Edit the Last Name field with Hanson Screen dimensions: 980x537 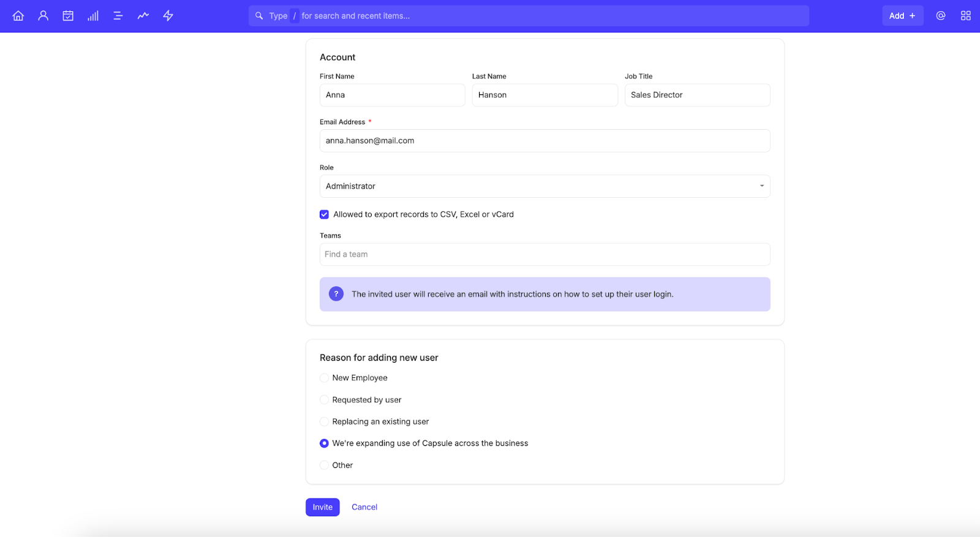tap(545, 95)
